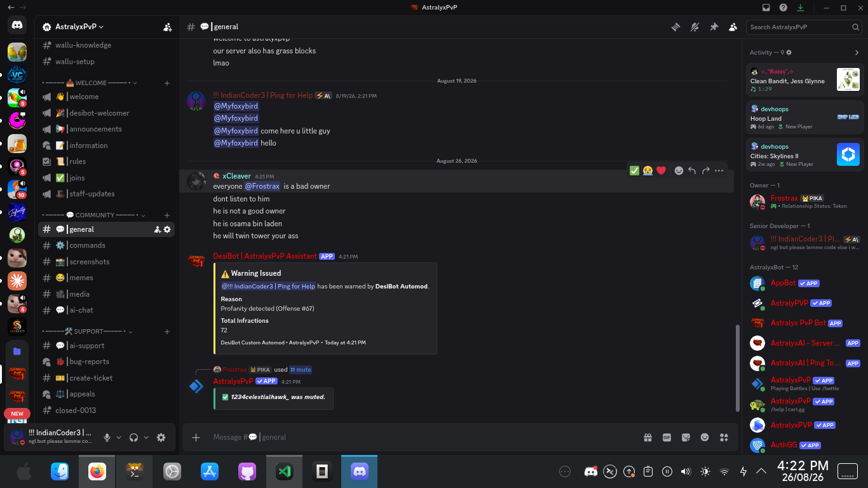Open the Clean Bandit music activity card
The width and height of the screenshot is (868, 488).
point(805,79)
